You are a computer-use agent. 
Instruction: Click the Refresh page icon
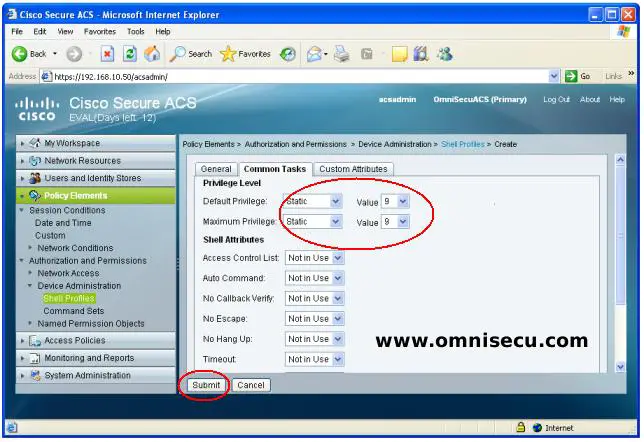point(130,54)
